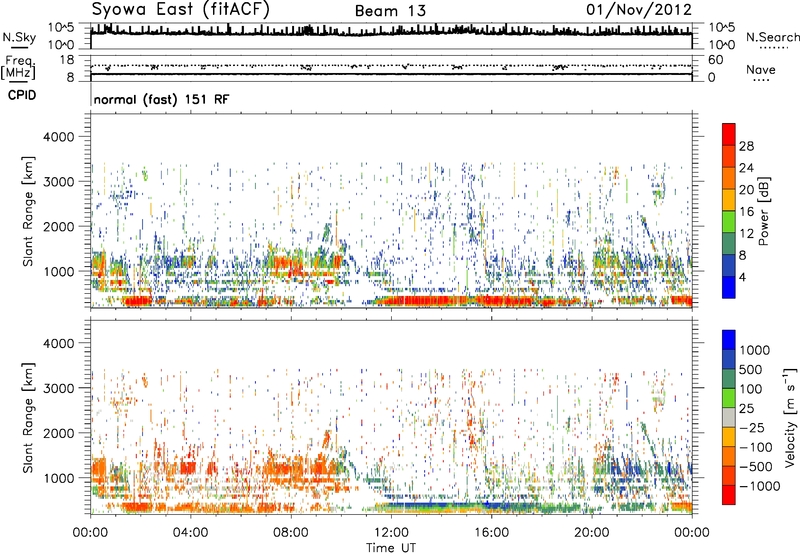Click the "3000" tick on velocity panel
The width and height of the screenshot is (800, 554).
[59, 388]
